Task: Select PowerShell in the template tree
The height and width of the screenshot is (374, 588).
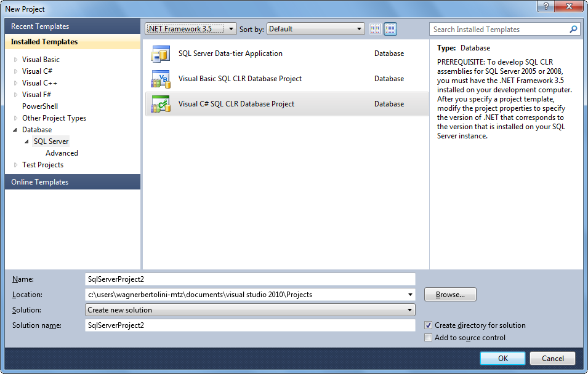Action: 40,106
